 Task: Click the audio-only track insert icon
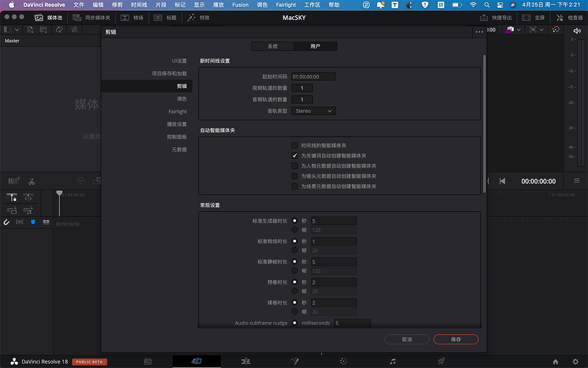28,210
